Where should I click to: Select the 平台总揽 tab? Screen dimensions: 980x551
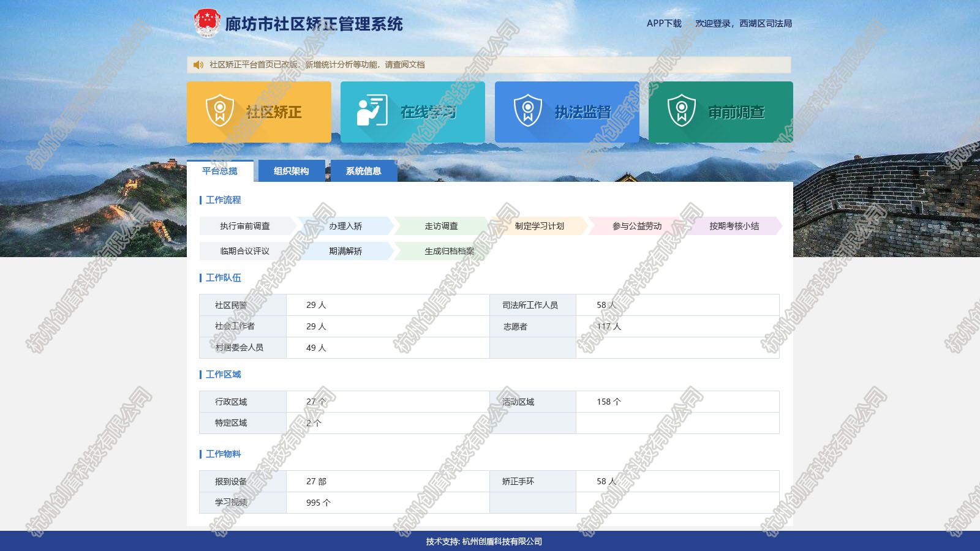220,171
